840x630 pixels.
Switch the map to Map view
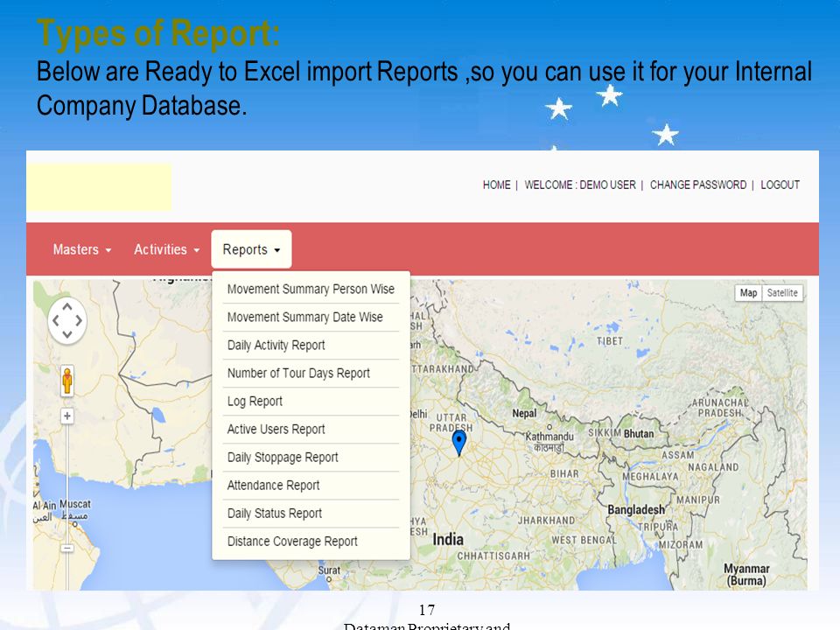pos(748,292)
